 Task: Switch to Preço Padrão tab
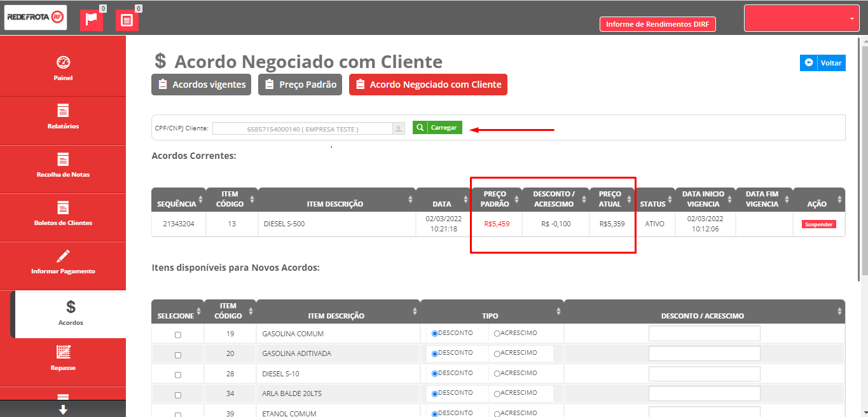[301, 85]
